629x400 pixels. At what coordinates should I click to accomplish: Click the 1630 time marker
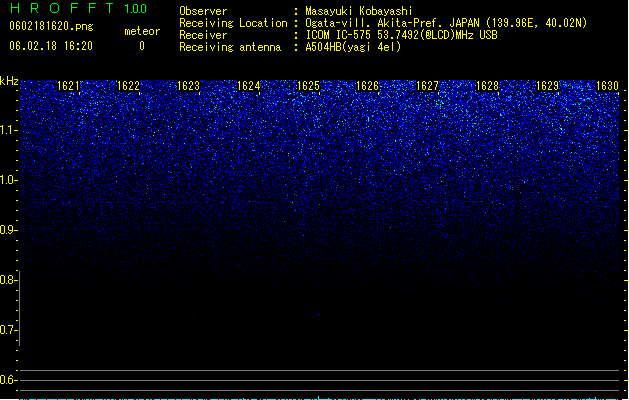coord(607,86)
